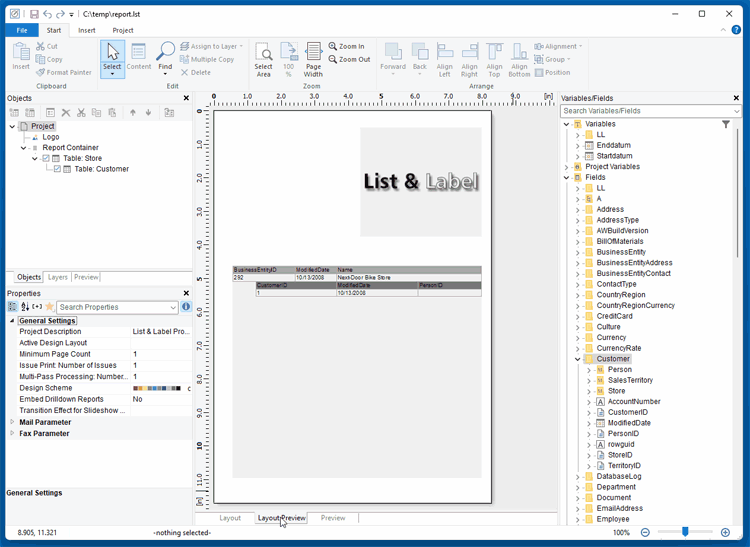Click the move up arrow in Objects toolbar

[x=133, y=113]
